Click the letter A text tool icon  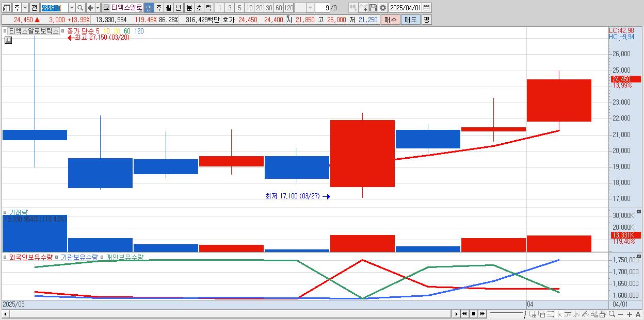click(x=638, y=314)
